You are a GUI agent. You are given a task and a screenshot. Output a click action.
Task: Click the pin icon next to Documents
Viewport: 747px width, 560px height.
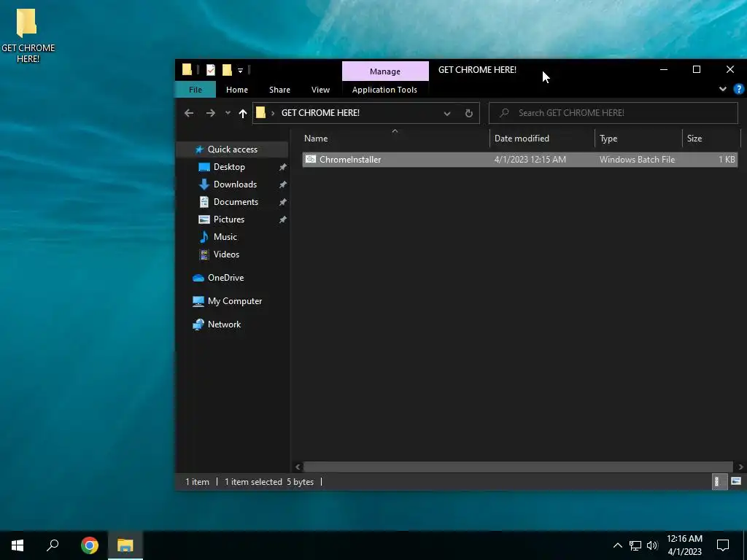282,203
